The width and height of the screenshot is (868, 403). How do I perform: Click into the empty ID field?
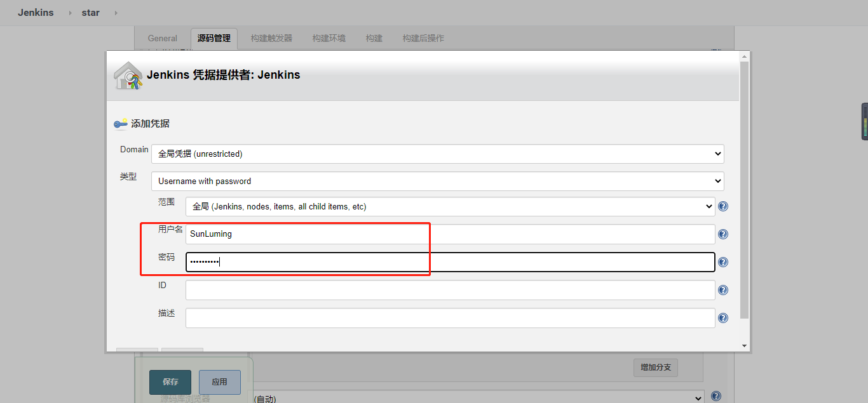(x=451, y=290)
